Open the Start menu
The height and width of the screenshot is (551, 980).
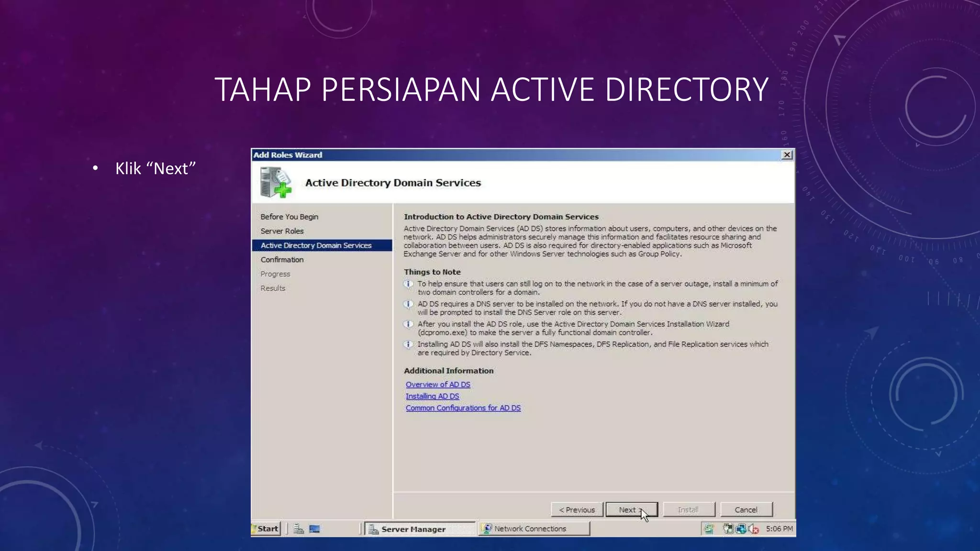point(266,529)
